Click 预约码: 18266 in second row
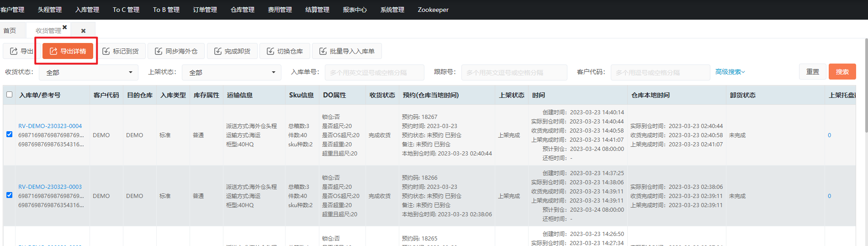The height and width of the screenshot is (246, 868). click(x=420, y=177)
